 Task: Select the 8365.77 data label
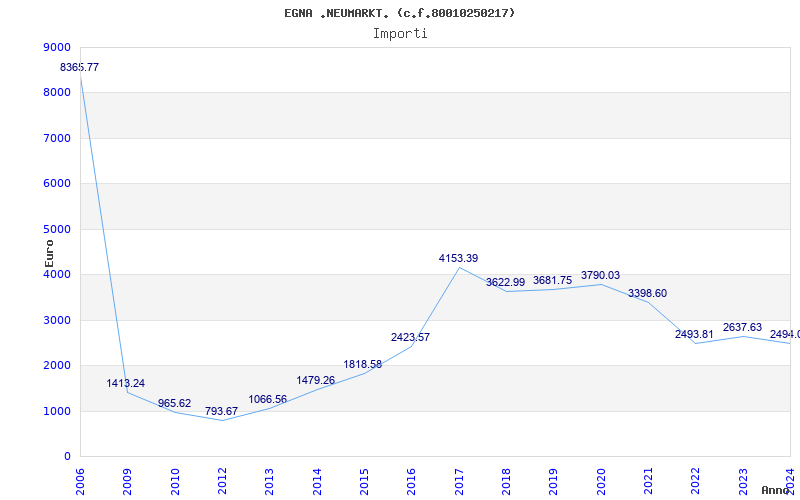pyautogui.click(x=80, y=67)
